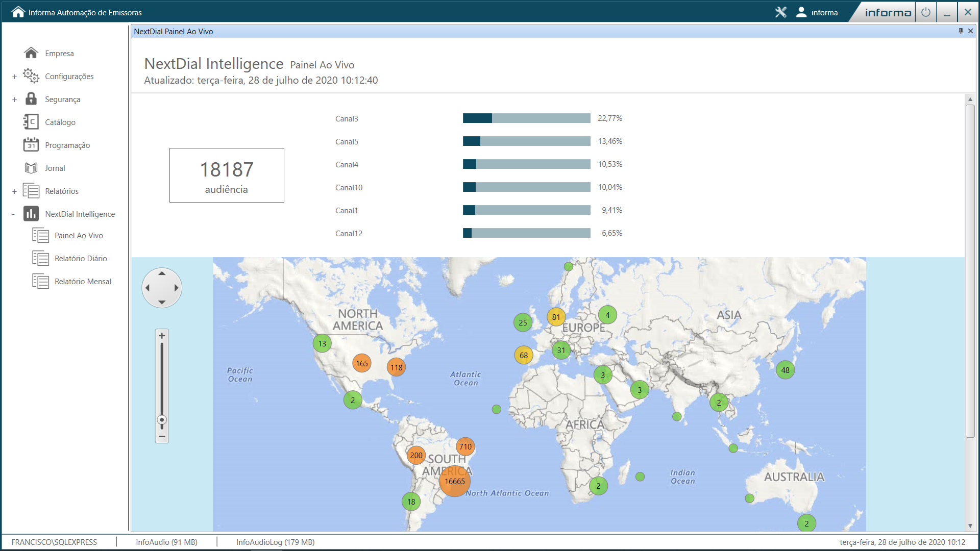Click the 81 cluster marker in Europe
Image resolution: width=980 pixels, height=551 pixels.
click(x=556, y=317)
